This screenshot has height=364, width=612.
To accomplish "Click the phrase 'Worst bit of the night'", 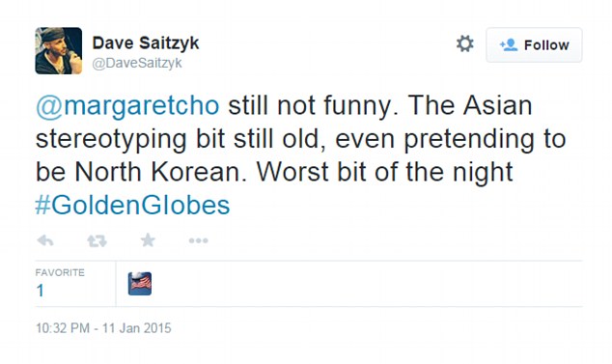I will [x=384, y=172].
